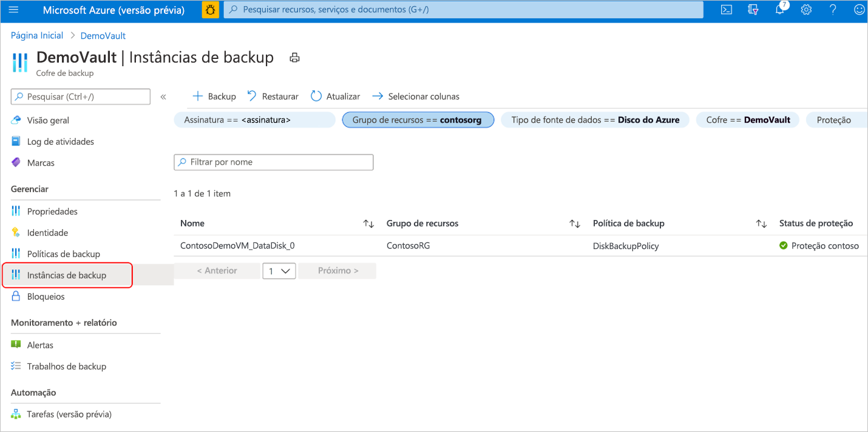Viewport: 868px width, 432px height.
Task: Click the Grupo de recursos filter pill
Action: [x=418, y=120]
